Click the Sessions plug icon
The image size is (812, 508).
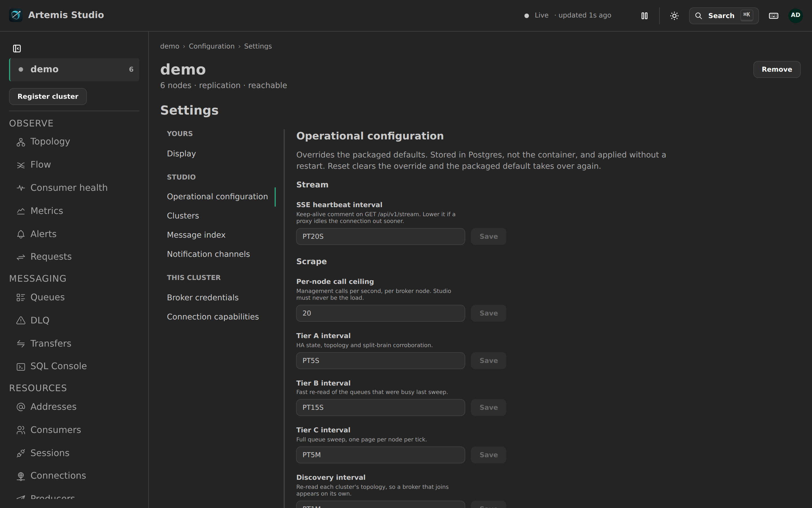click(x=21, y=454)
